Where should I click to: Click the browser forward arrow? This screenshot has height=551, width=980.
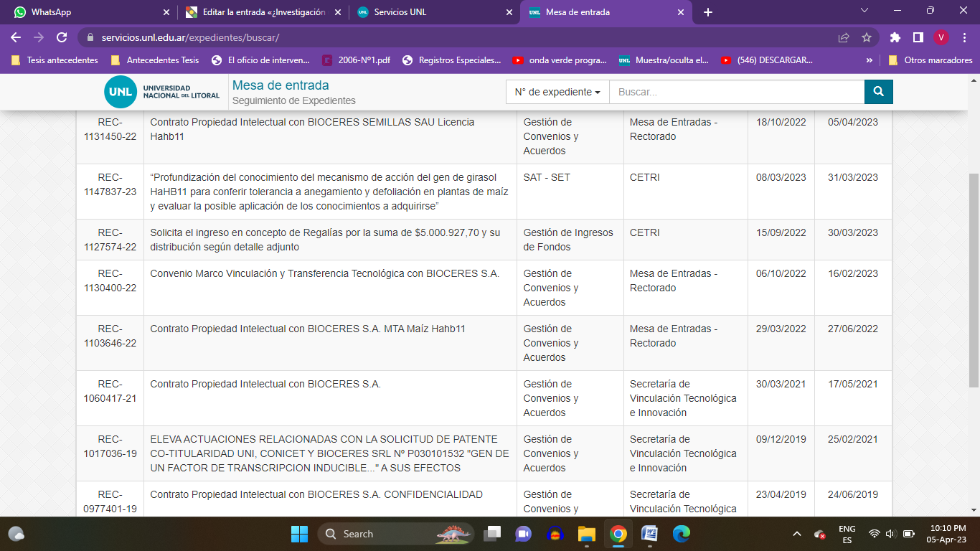click(39, 37)
